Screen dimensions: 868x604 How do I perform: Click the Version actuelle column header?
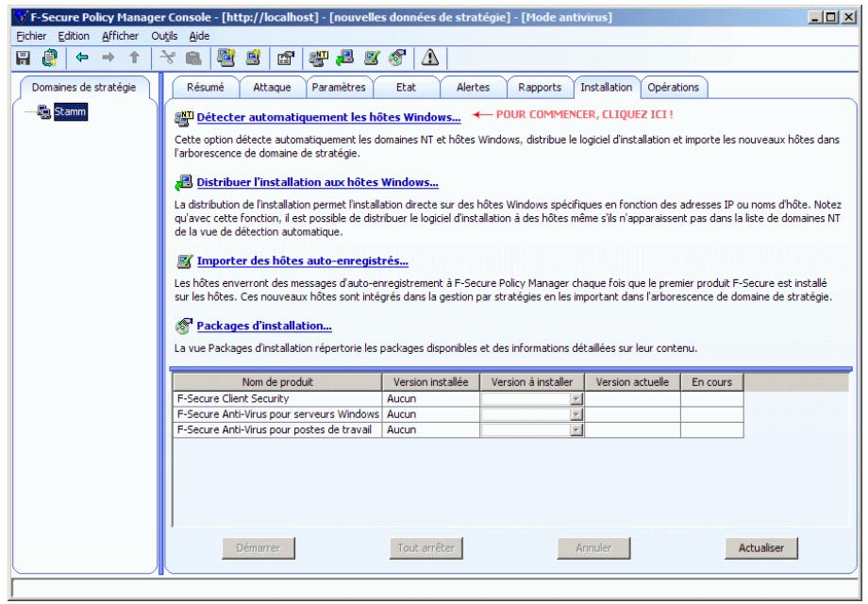pyautogui.click(x=632, y=382)
